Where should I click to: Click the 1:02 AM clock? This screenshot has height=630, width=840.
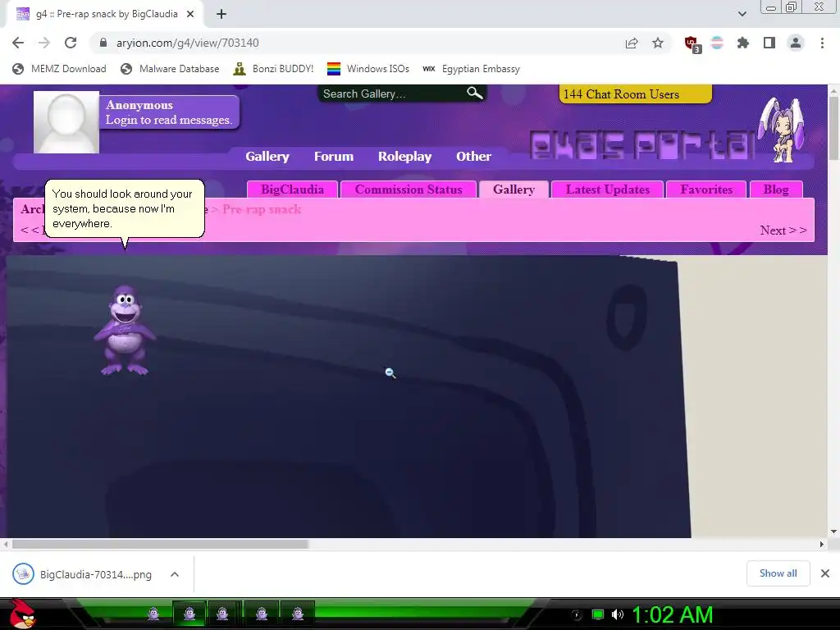(673, 614)
